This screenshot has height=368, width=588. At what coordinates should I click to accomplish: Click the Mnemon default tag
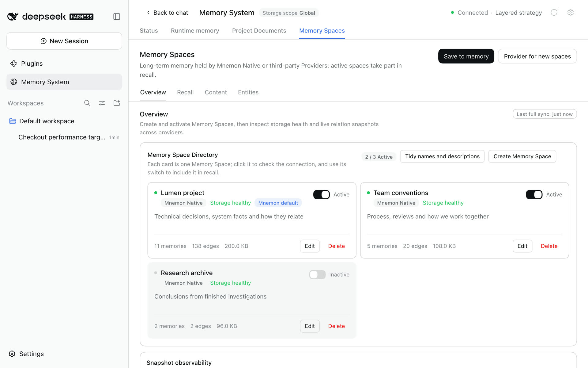(x=278, y=203)
